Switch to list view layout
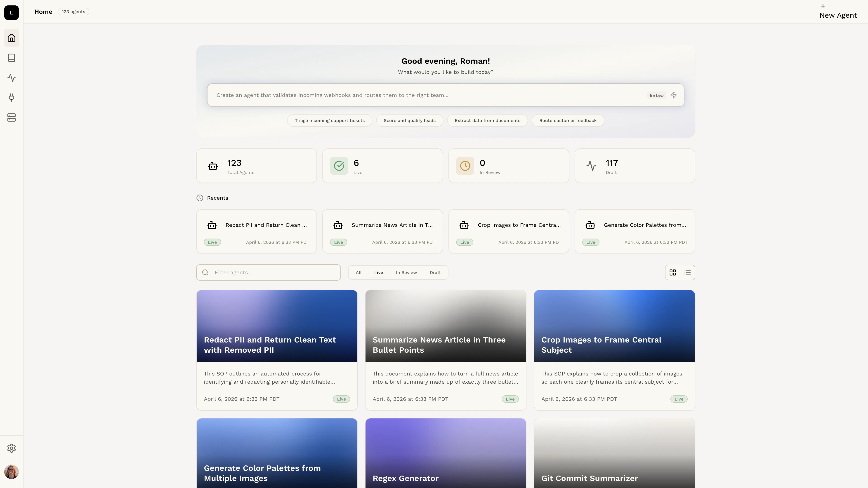This screenshot has height=488, width=868. click(687, 272)
